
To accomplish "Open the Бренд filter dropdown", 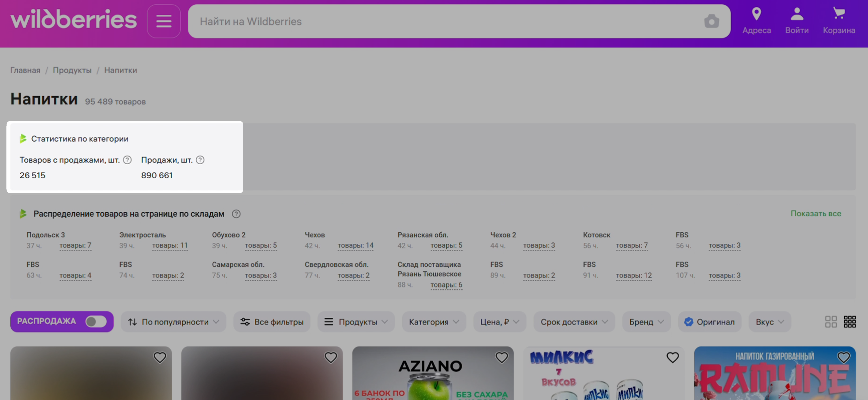I will pos(646,322).
